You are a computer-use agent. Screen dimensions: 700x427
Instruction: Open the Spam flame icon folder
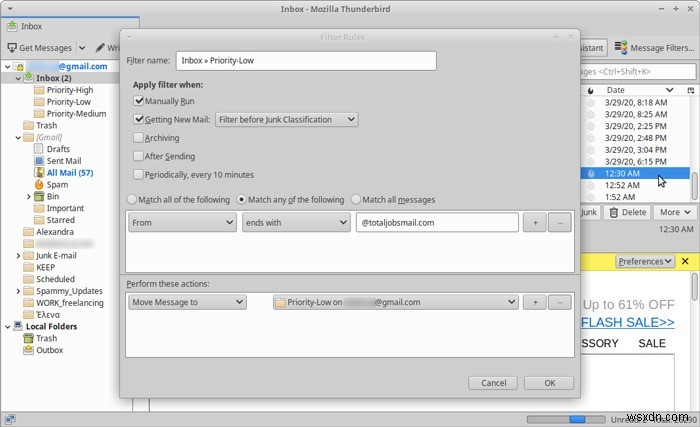pyautogui.click(x=39, y=184)
